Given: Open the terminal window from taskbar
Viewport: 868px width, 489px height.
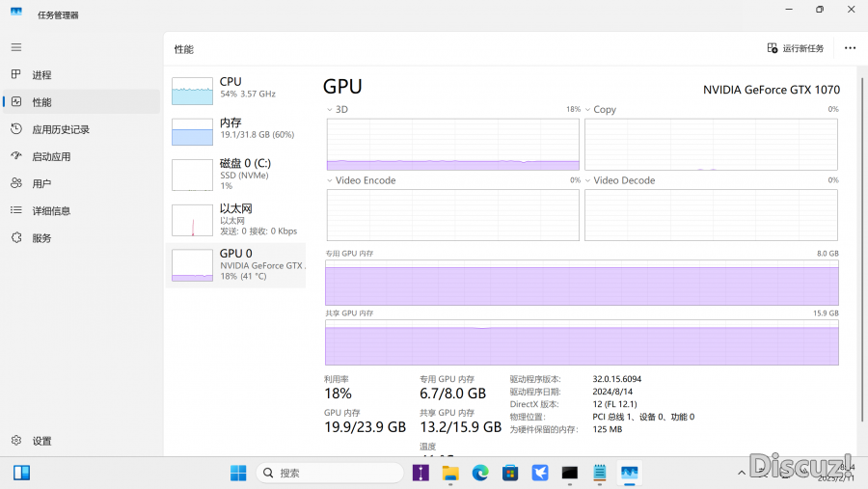Looking at the screenshot, I should pos(570,473).
